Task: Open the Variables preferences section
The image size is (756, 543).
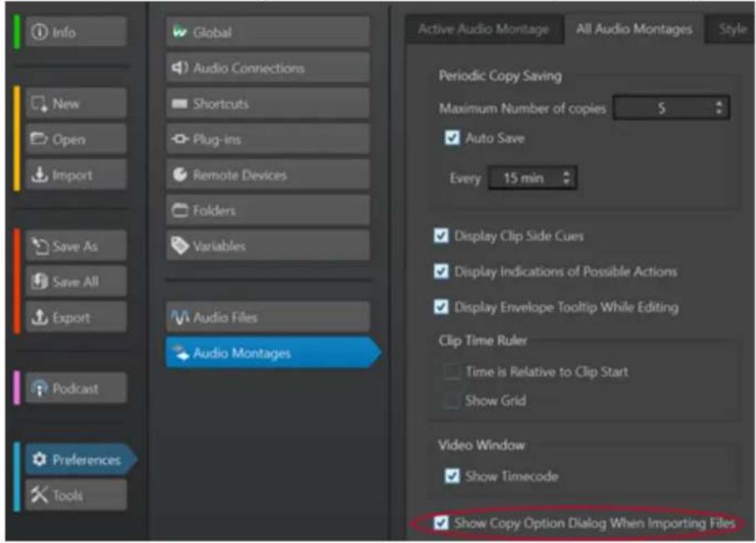Action: coord(268,245)
